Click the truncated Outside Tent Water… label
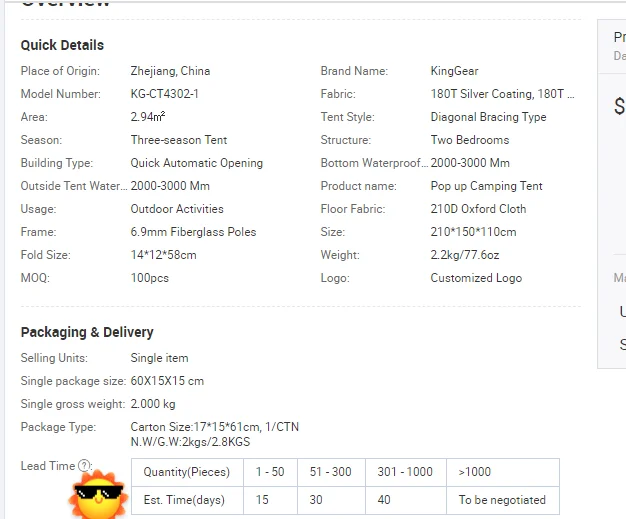 point(74,186)
